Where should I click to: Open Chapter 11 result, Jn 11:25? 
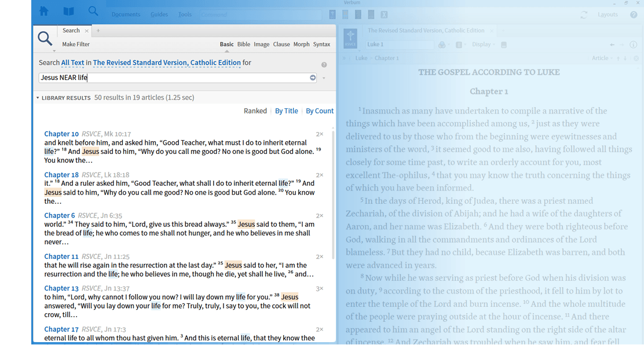[x=61, y=256]
